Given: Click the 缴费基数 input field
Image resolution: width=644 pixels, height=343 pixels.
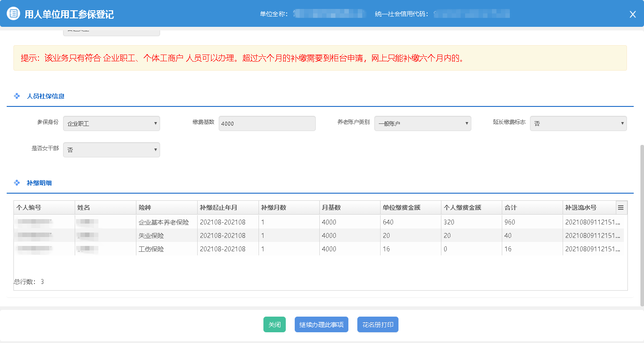Looking at the screenshot, I should click(x=267, y=123).
